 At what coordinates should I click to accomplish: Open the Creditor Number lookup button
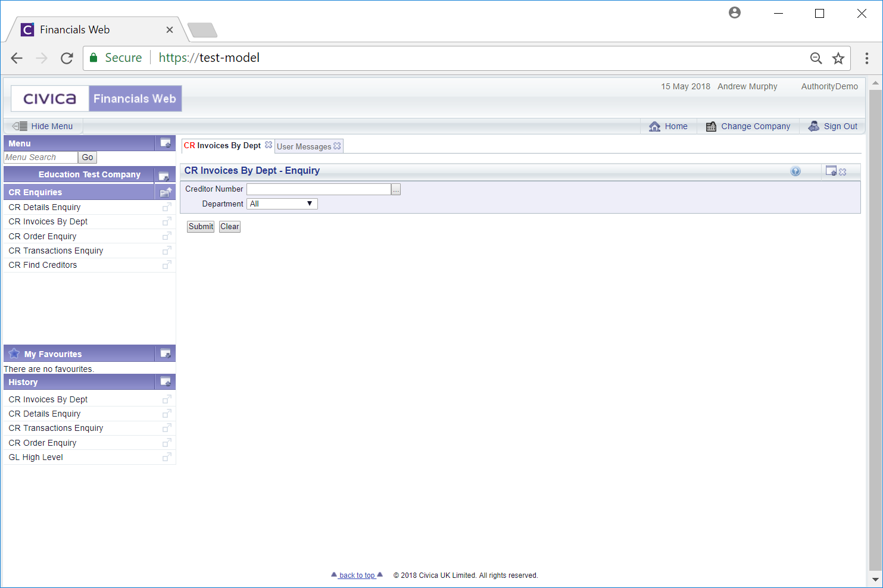(x=396, y=189)
